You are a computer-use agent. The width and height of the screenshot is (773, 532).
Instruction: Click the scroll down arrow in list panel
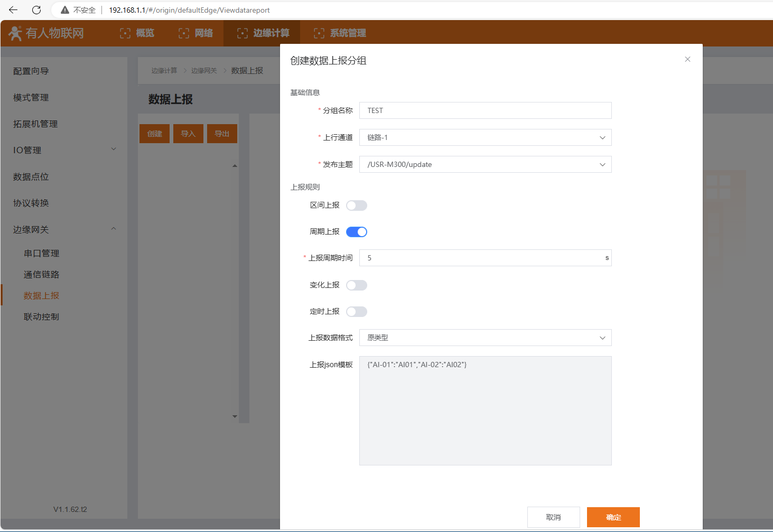(x=235, y=416)
